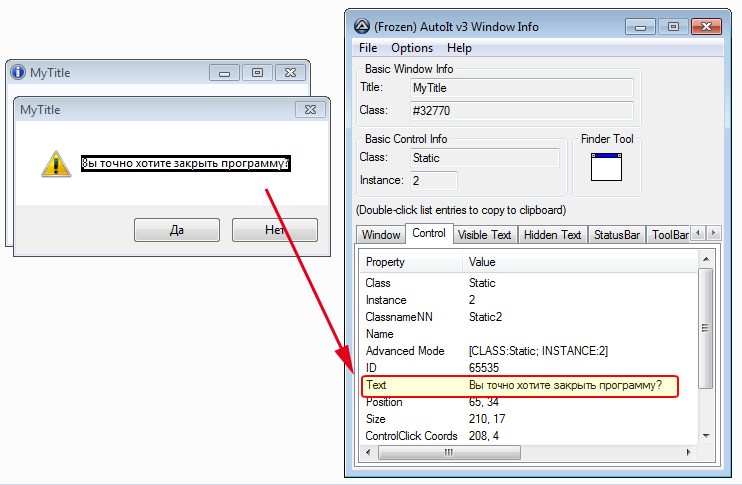Open the Options menu

412,48
